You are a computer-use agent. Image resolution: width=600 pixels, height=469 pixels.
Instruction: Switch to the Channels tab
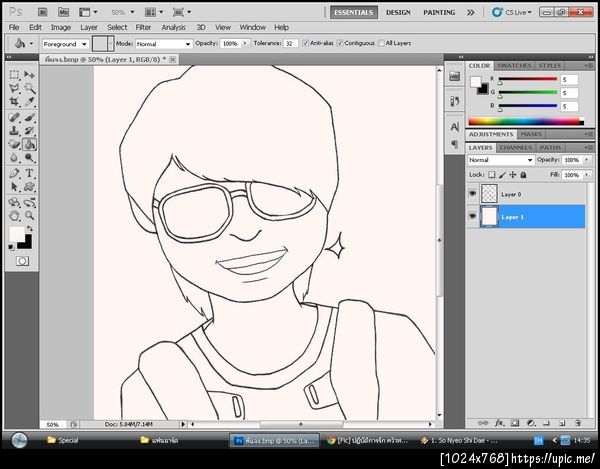tap(515, 148)
